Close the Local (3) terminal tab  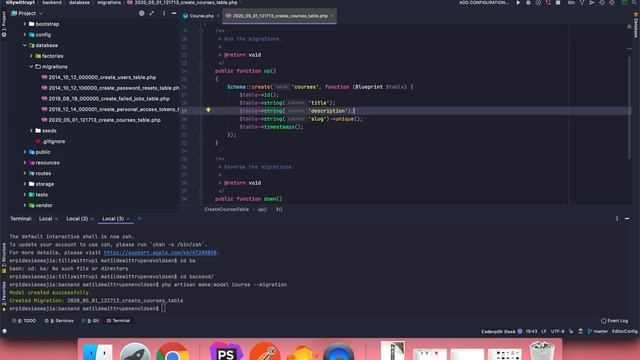128,219
